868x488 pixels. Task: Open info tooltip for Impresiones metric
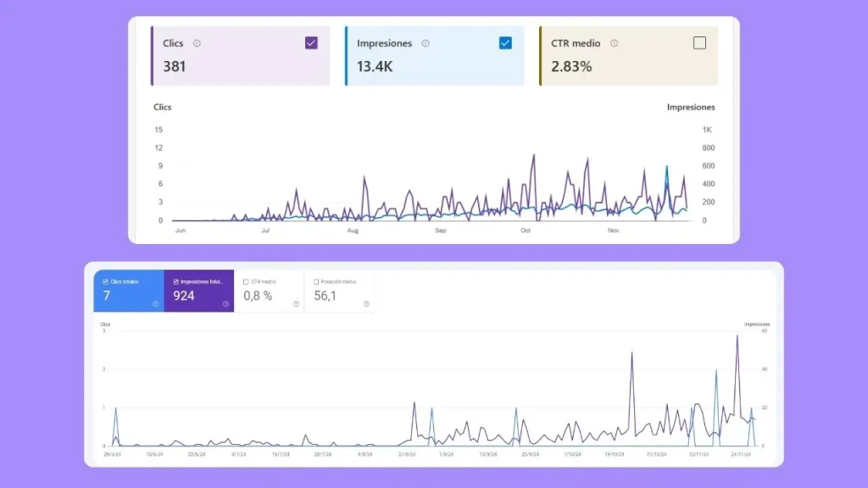point(426,43)
